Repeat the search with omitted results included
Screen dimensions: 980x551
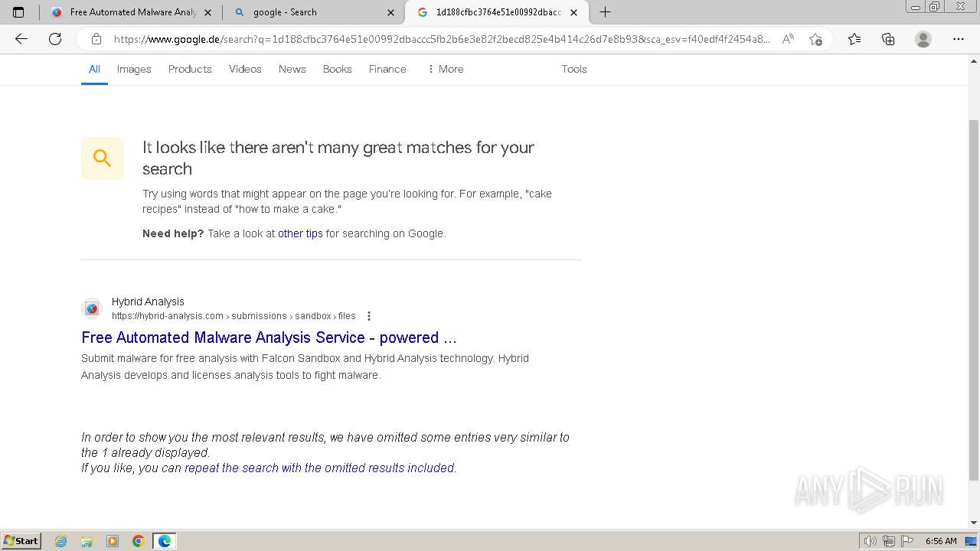[x=319, y=468]
